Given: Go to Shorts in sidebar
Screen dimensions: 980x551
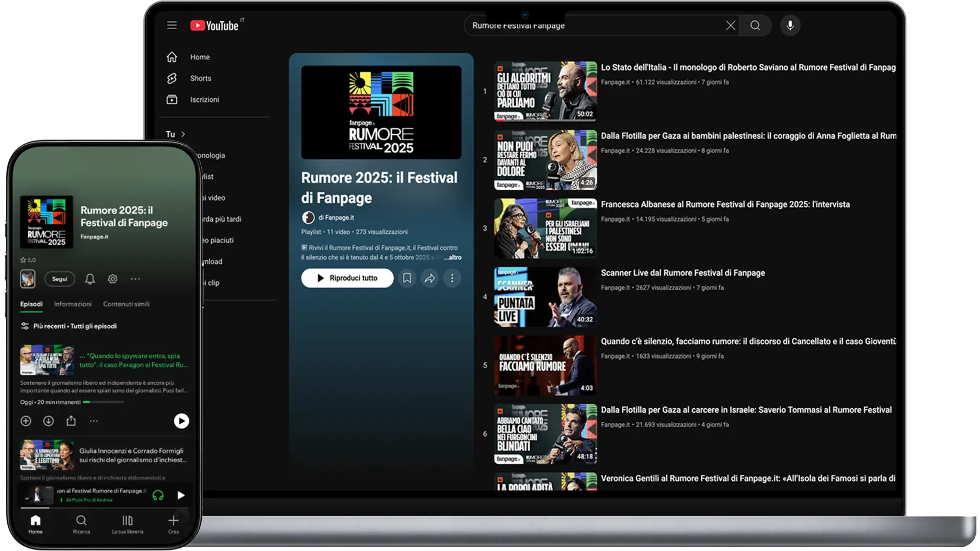Looking at the screenshot, I should (x=200, y=78).
